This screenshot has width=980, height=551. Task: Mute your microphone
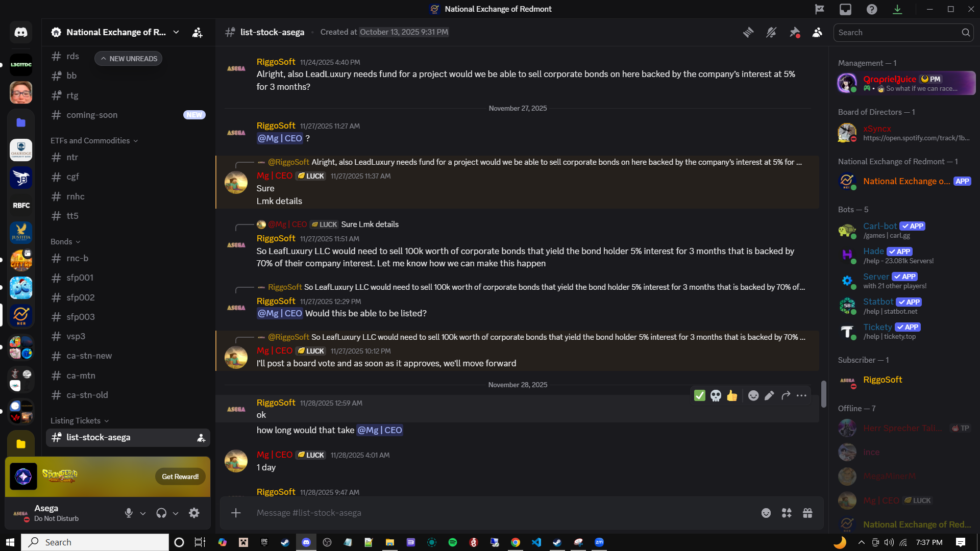pos(128,513)
